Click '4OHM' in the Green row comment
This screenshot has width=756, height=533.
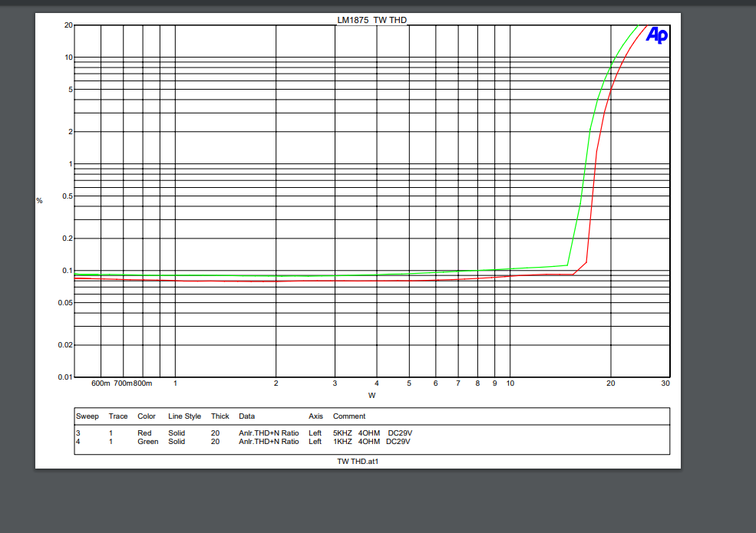[369, 442]
